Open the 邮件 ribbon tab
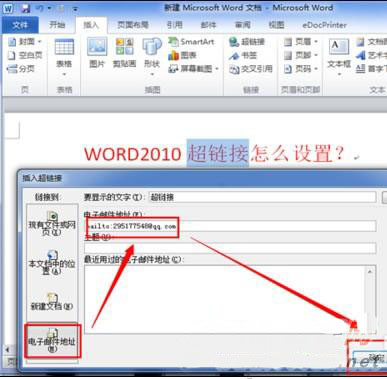The width and height of the screenshot is (387, 379). (x=209, y=25)
